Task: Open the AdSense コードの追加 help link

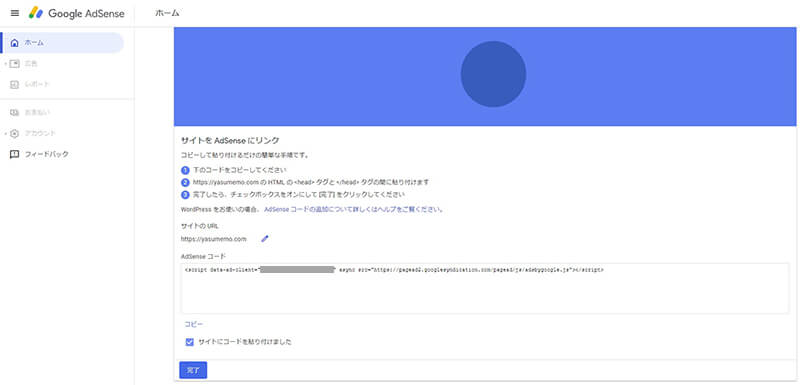Action: click(353, 210)
